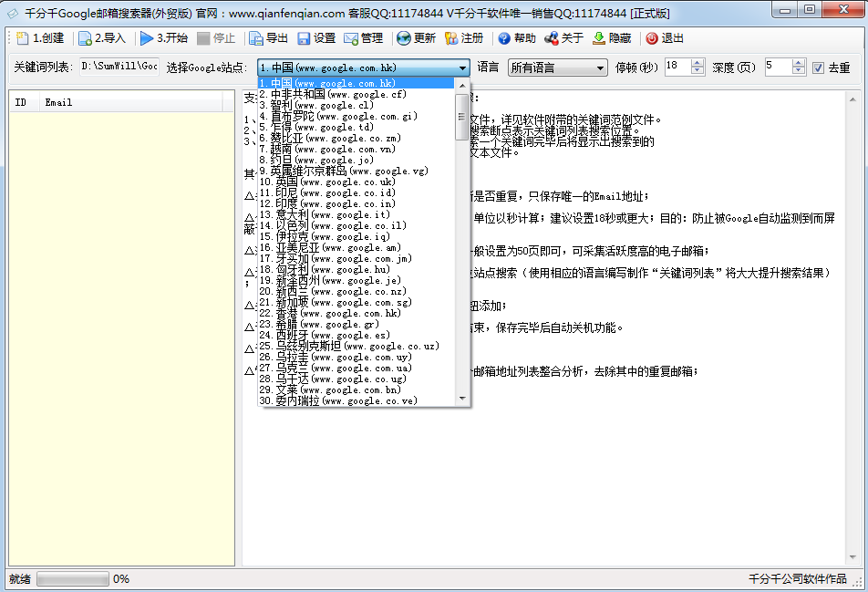Viewport: 868px width, 592px height.
Task: Toggle the 去重 deduplicate checkbox
Action: pyautogui.click(x=818, y=68)
